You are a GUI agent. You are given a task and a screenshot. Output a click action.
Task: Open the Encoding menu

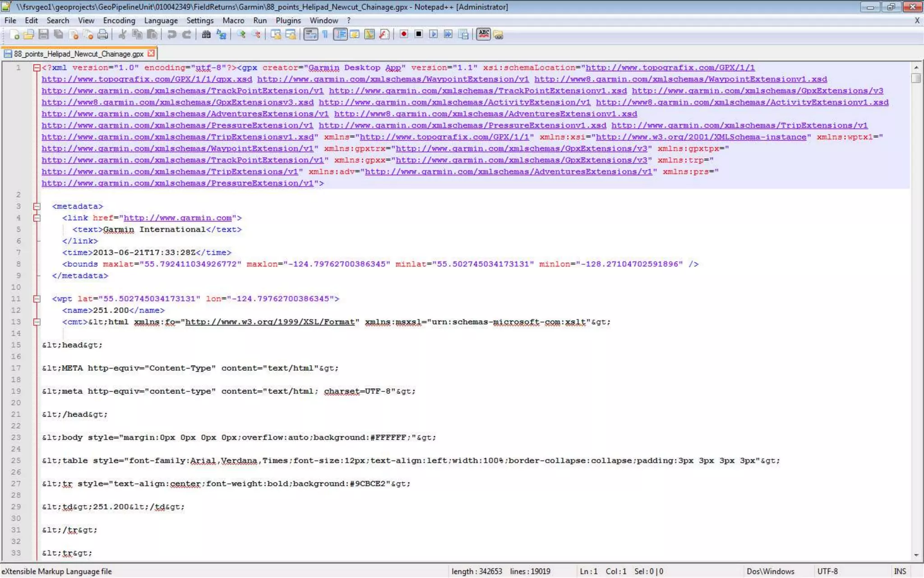pyautogui.click(x=119, y=20)
